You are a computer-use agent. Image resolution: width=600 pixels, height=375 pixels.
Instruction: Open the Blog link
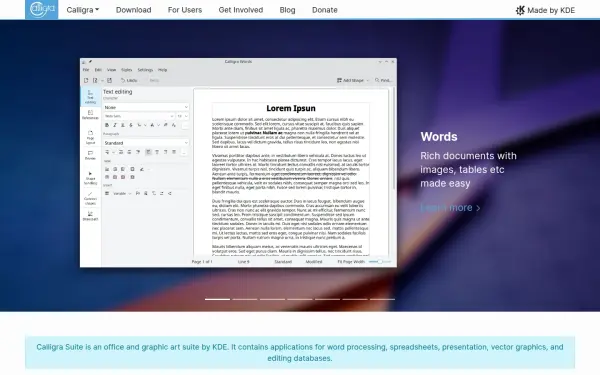point(287,10)
